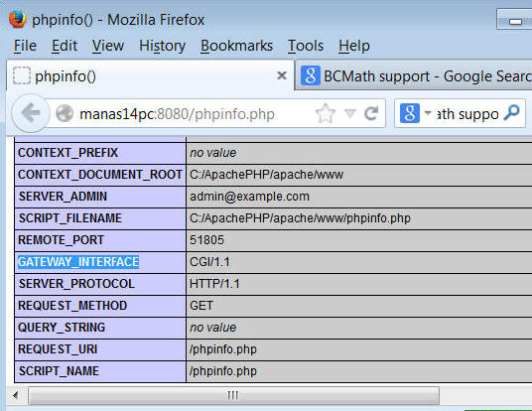This screenshot has width=532, height=411.
Task: Click the search magnifier icon
Action: (511, 112)
